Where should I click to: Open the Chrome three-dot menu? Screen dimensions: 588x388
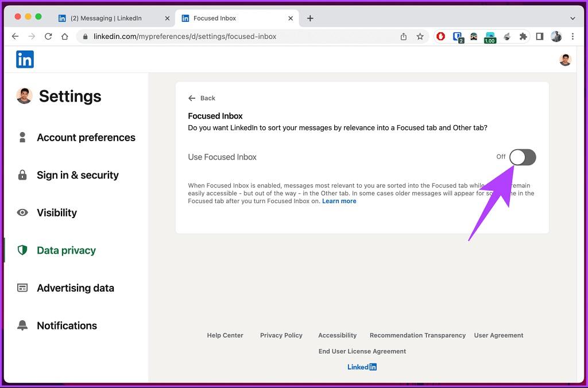click(x=572, y=36)
